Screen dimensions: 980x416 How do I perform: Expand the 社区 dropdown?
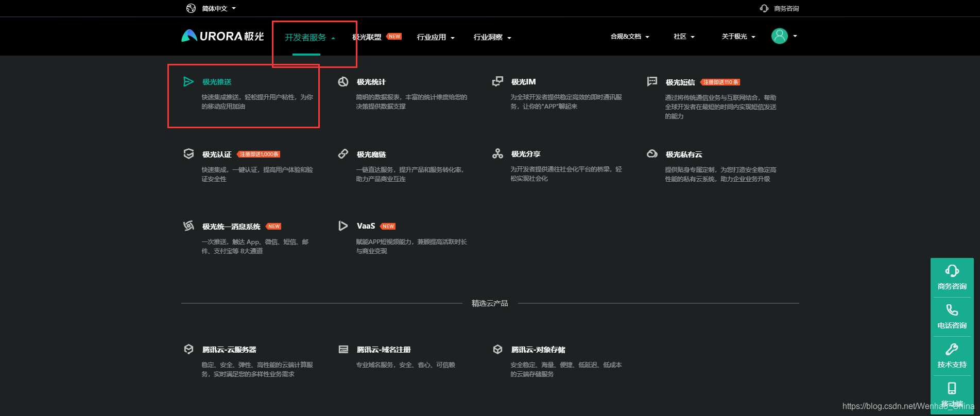coord(684,37)
